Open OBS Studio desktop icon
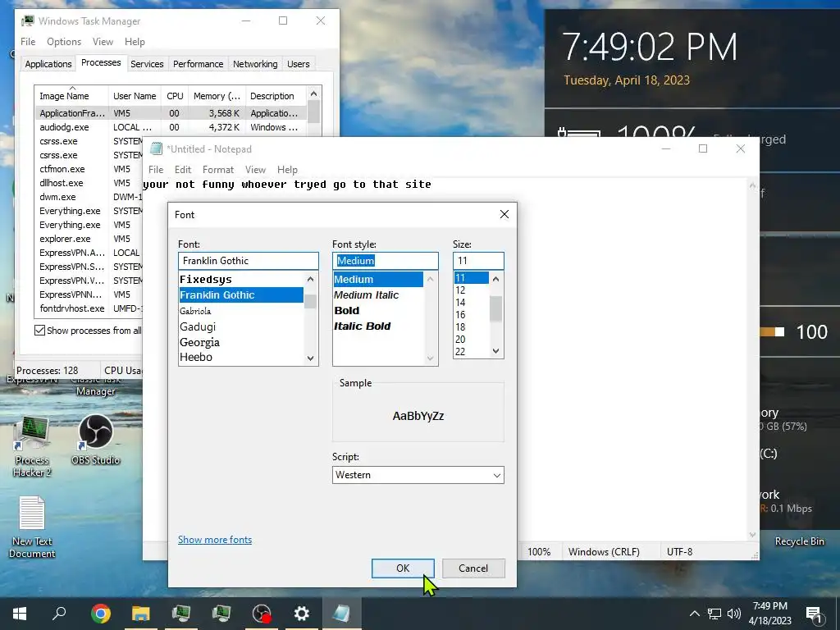Viewport: 840px width, 630px height. click(95, 440)
